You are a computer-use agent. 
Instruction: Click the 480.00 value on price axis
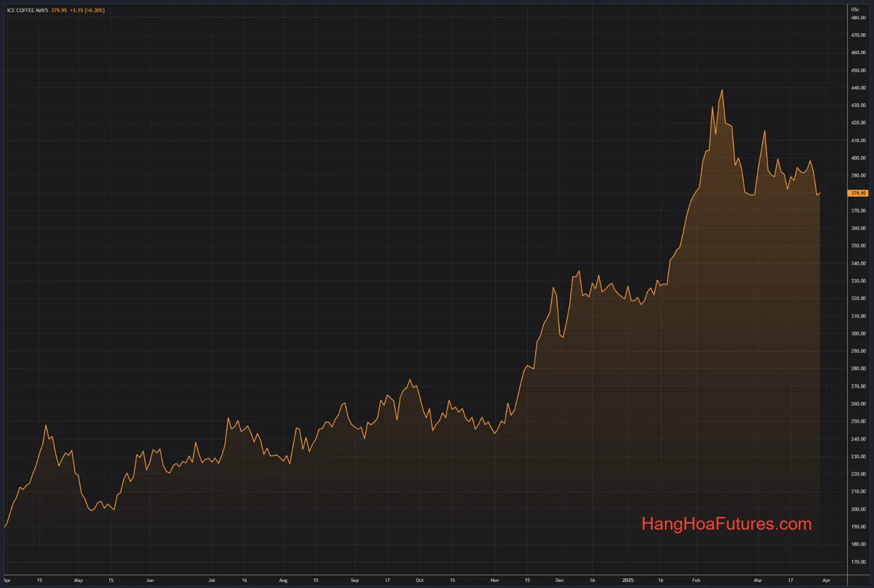pyautogui.click(x=858, y=18)
